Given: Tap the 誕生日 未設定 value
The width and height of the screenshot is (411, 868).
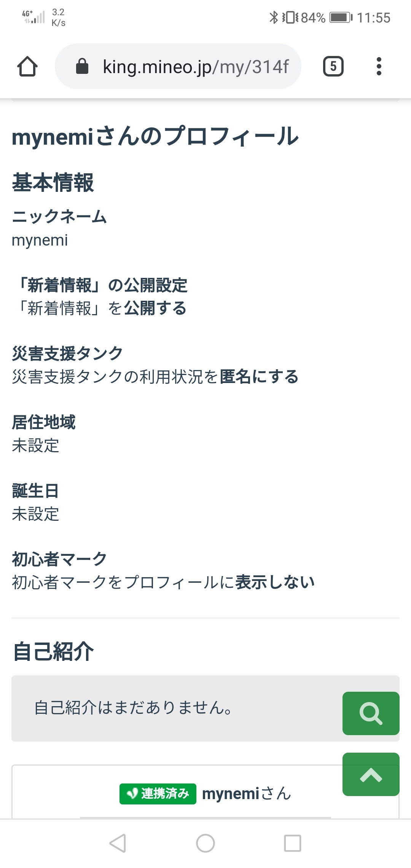Looking at the screenshot, I should tap(36, 514).
